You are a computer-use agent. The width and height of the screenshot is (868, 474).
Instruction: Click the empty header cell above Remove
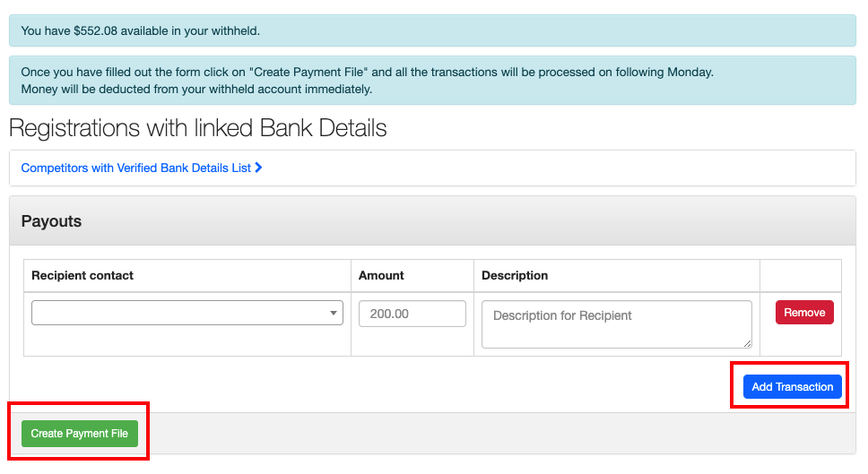(800, 276)
